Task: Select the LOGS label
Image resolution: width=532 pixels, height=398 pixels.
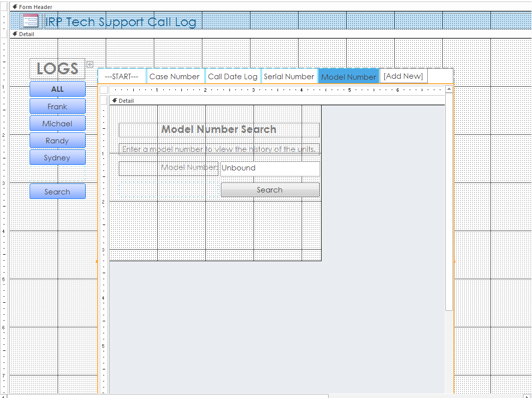Action: tap(57, 69)
